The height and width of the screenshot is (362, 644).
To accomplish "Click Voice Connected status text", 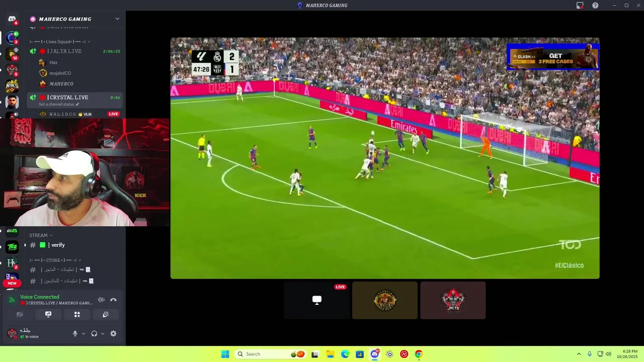I will [40, 297].
